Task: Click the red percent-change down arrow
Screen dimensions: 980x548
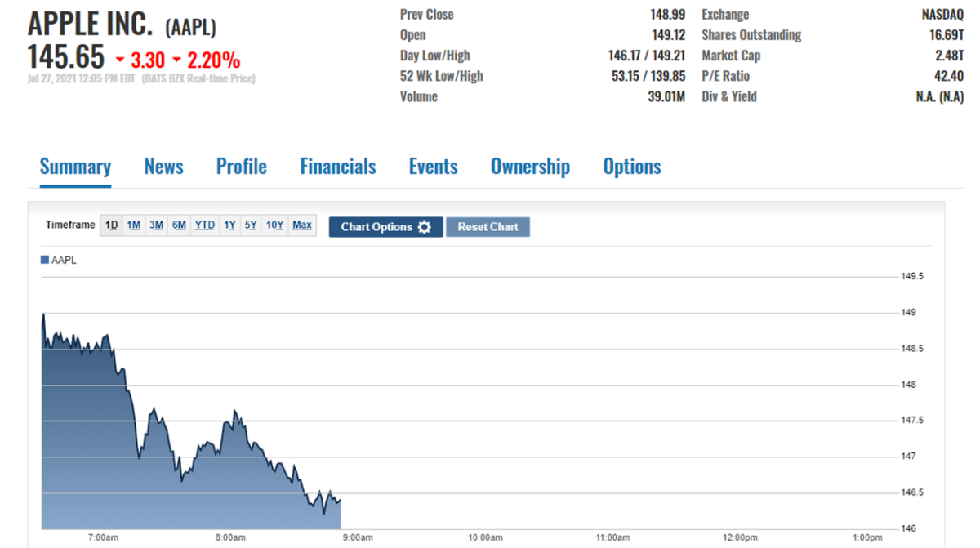Action: tap(176, 60)
